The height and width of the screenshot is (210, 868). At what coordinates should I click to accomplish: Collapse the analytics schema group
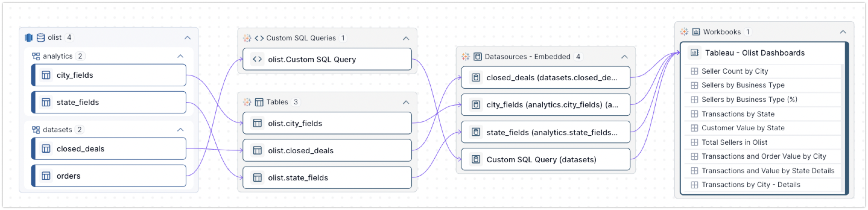point(181,56)
